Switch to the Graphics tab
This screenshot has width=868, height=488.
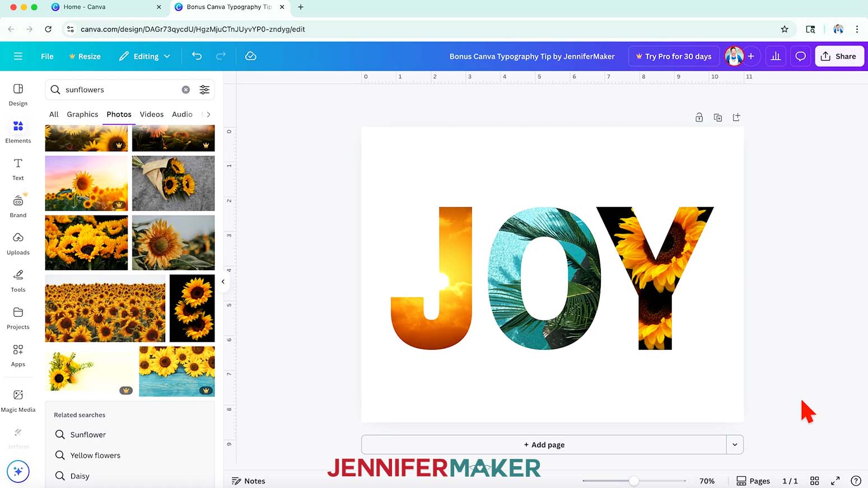coord(82,114)
